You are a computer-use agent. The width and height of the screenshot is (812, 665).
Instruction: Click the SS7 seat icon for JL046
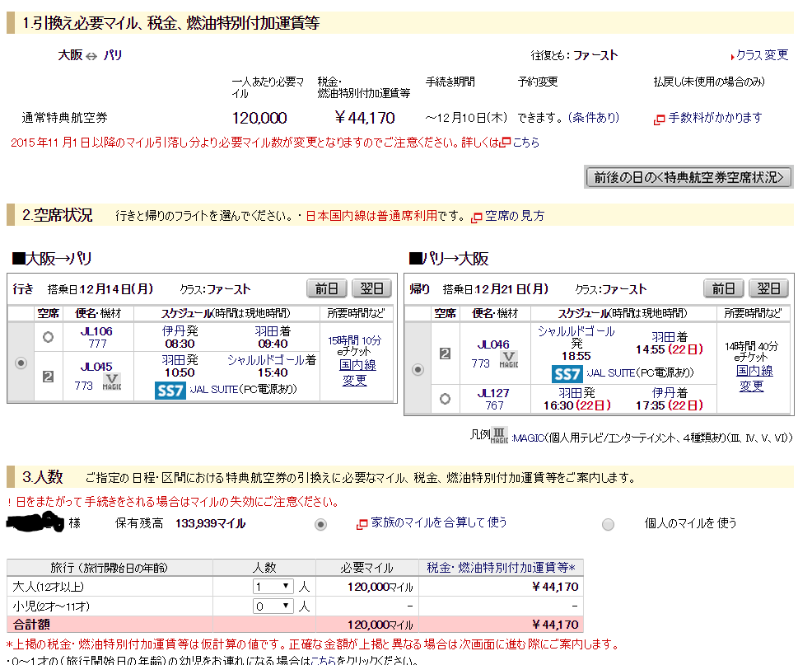(x=567, y=374)
